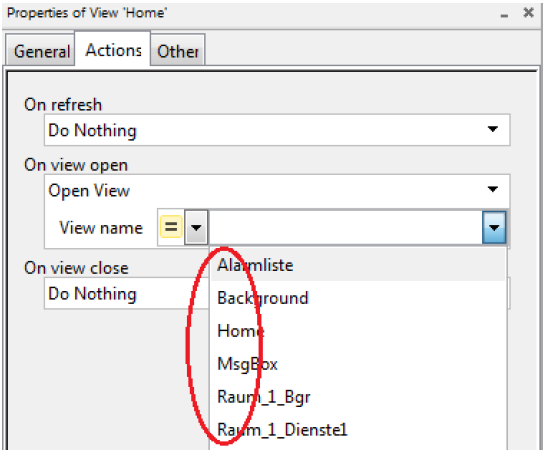Image resolution: width=545 pixels, height=452 pixels.
Task: Click the Do Nothing value under On refresh
Action: tap(92, 130)
